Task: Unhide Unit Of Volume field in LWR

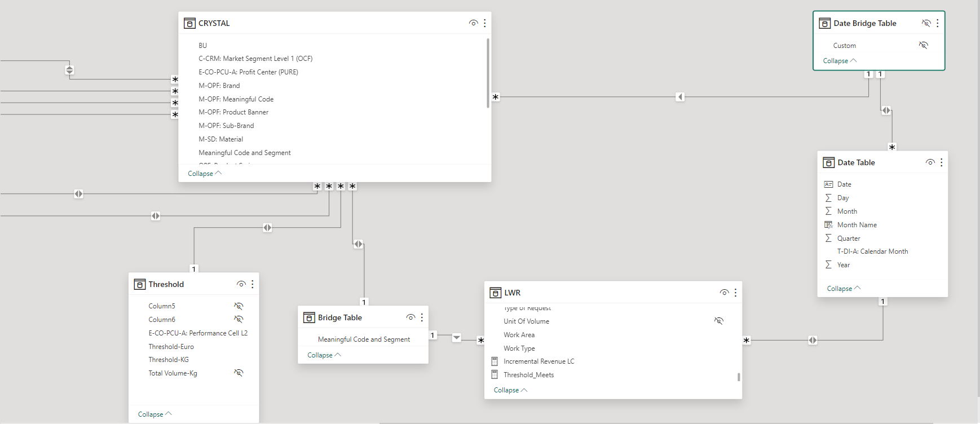Action: click(719, 321)
